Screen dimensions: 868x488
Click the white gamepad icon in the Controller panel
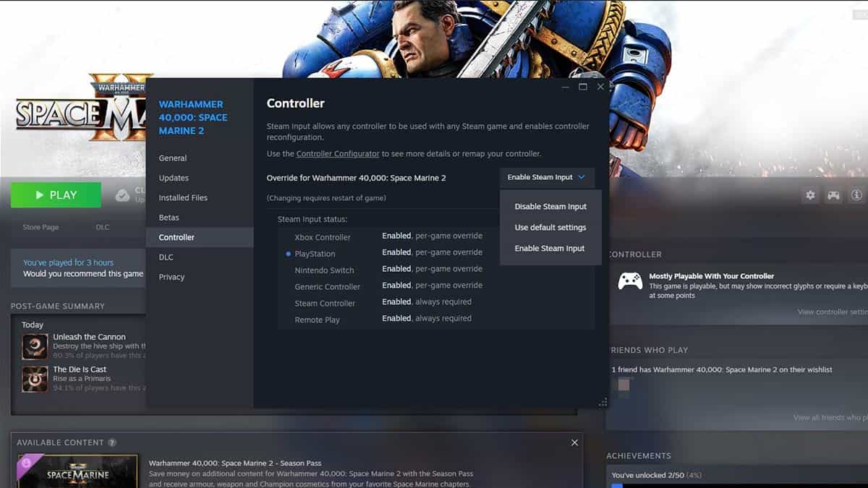pos(630,281)
